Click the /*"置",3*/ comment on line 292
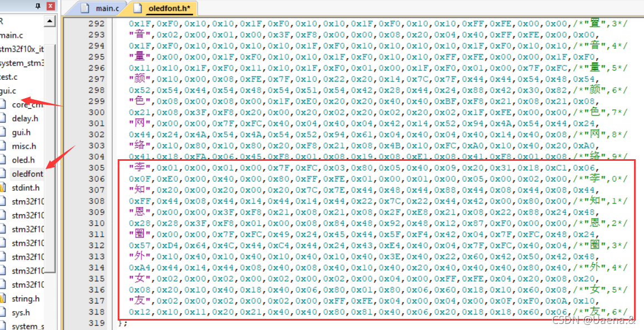644x330 pixels. click(600, 23)
